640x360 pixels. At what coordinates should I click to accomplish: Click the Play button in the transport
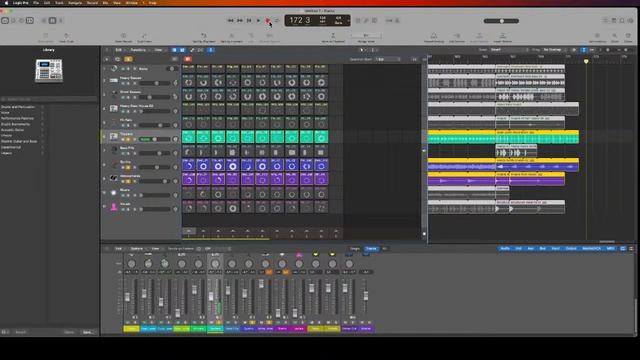coord(258,20)
